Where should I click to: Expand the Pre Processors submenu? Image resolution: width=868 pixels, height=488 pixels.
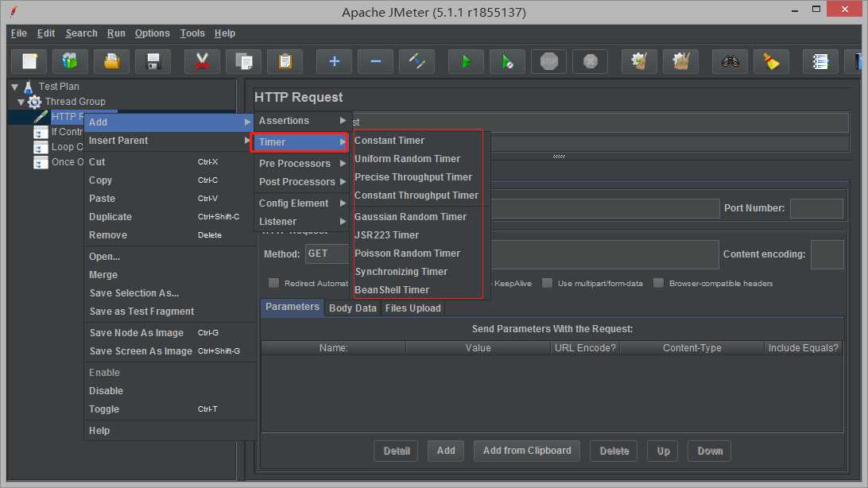302,164
